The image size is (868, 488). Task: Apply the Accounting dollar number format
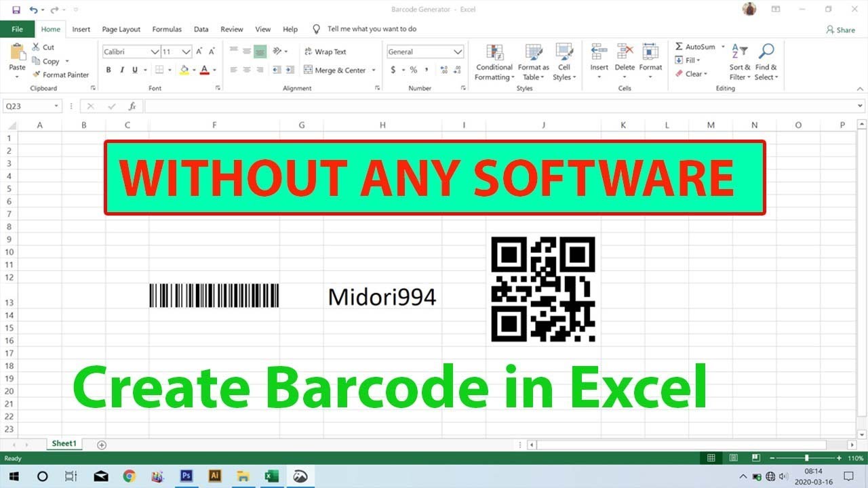tap(393, 70)
